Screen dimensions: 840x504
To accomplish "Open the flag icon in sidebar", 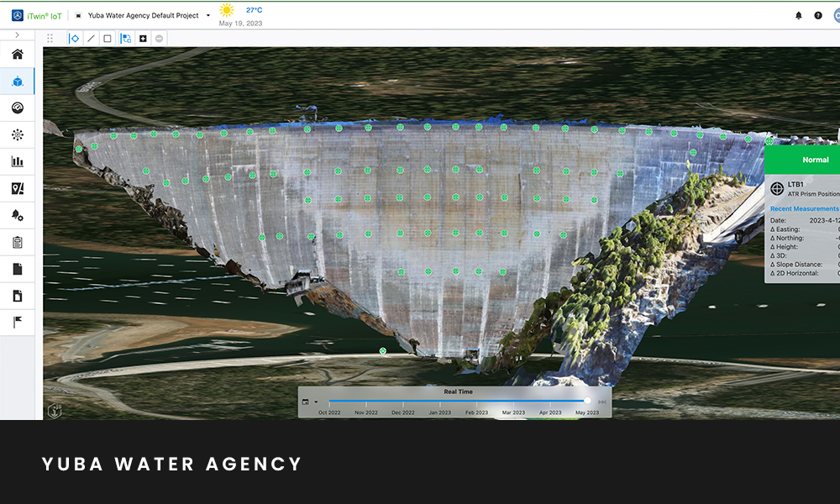I will tap(17, 322).
